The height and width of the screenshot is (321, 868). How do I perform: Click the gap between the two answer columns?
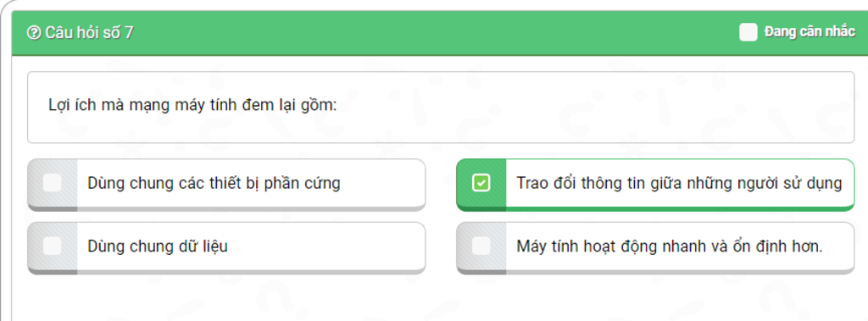[x=441, y=216]
